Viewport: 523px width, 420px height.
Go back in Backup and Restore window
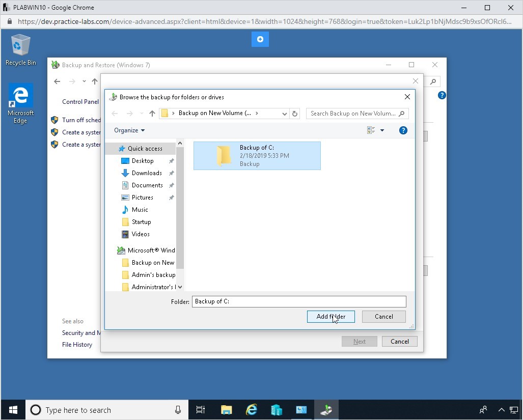(x=57, y=81)
